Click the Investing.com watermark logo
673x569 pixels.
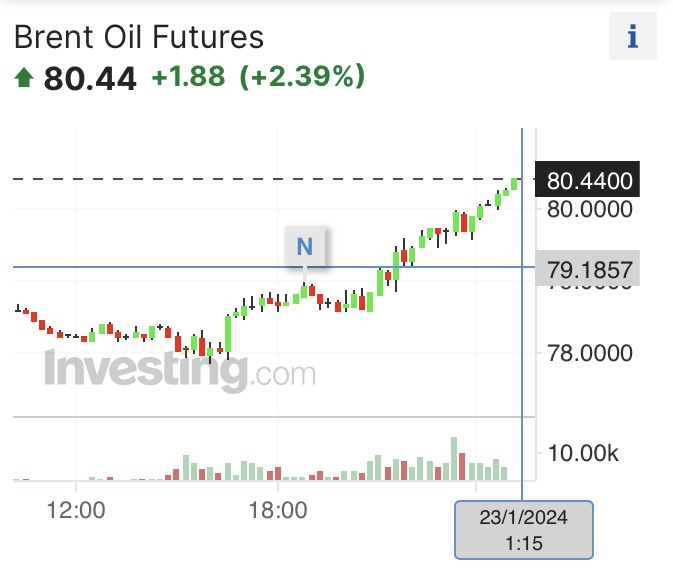[180, 371]
